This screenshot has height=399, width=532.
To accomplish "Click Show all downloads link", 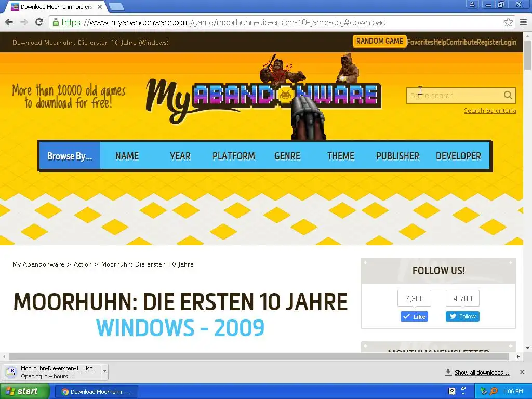I will tap(482, 372).
